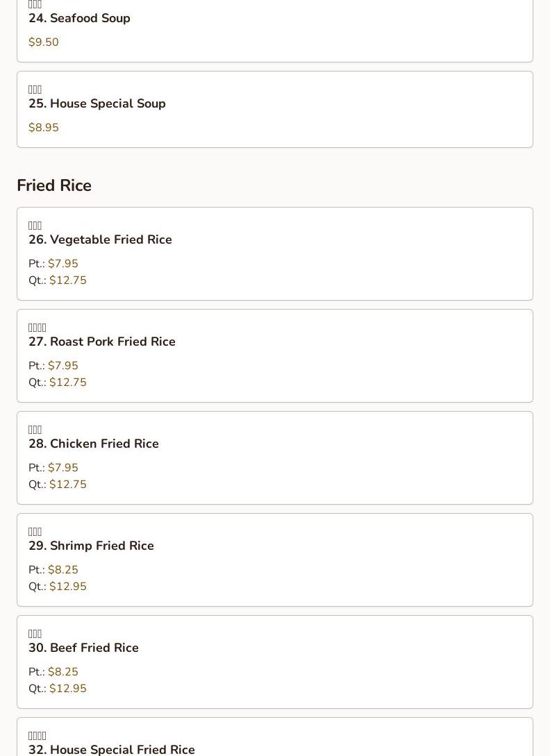The height and width of the screenshot is (756, 550).
Task: Choose Shrimp Fried Rice pint price $8.25
Action: pyautogui.click(x=63, y=570)
